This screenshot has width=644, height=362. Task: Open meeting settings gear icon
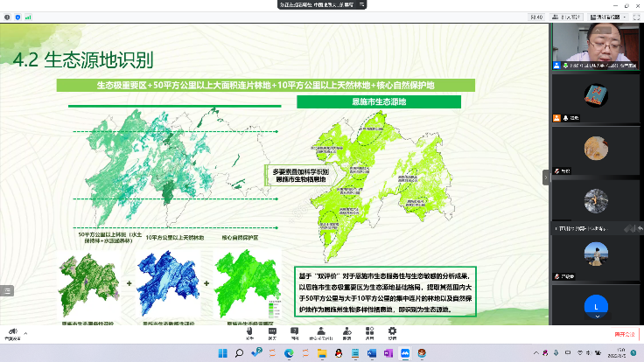coord(393,332)
